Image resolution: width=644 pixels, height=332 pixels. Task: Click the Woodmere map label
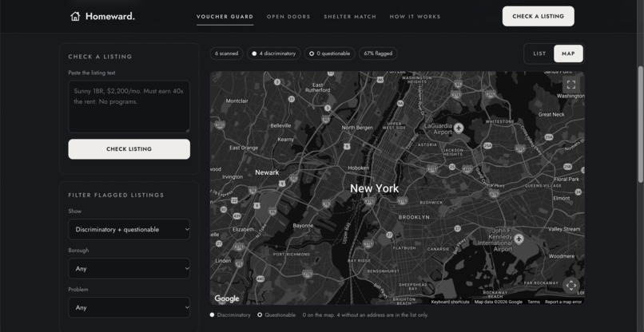pyautogui.click(x=562, y=256)
